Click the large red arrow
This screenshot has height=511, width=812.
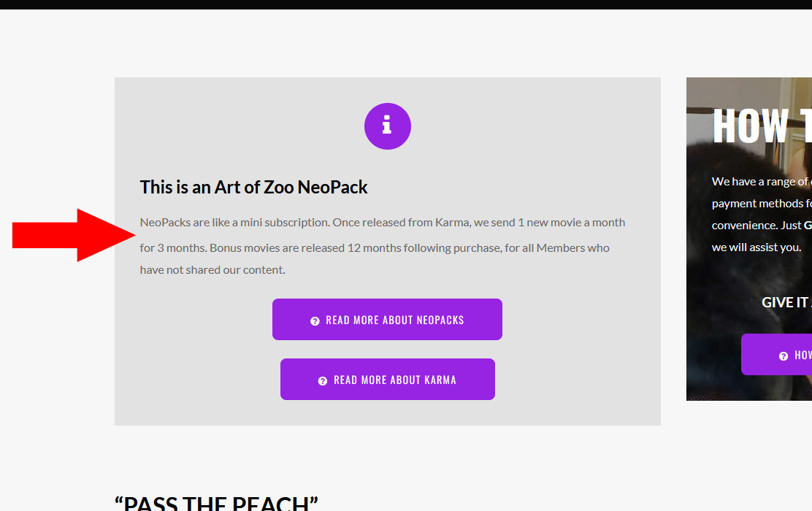73,235
